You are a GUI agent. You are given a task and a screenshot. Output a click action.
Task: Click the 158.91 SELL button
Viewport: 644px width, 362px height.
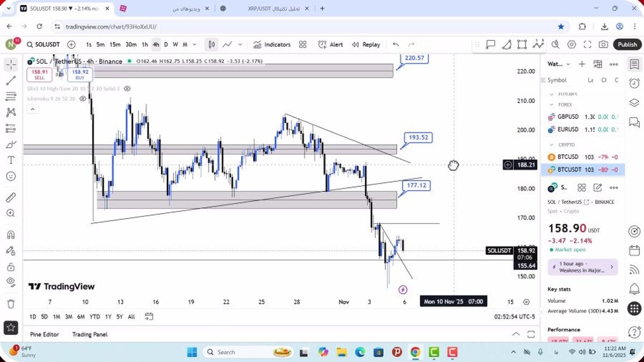[x=40, y=75]
